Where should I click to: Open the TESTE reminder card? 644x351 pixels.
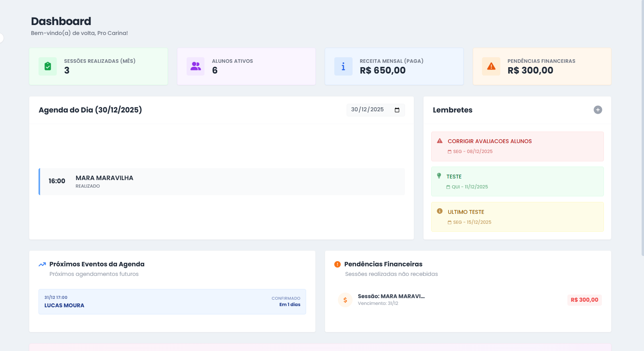[517, 182]
